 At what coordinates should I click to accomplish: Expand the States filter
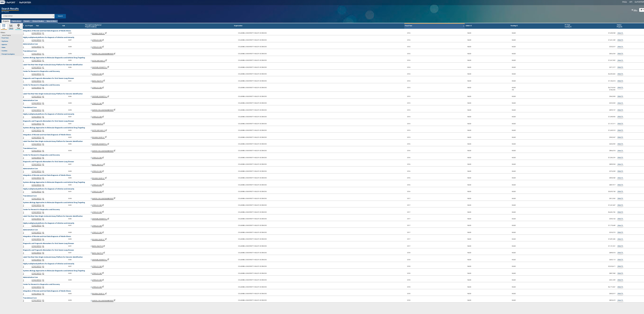(x=3, y=48)
